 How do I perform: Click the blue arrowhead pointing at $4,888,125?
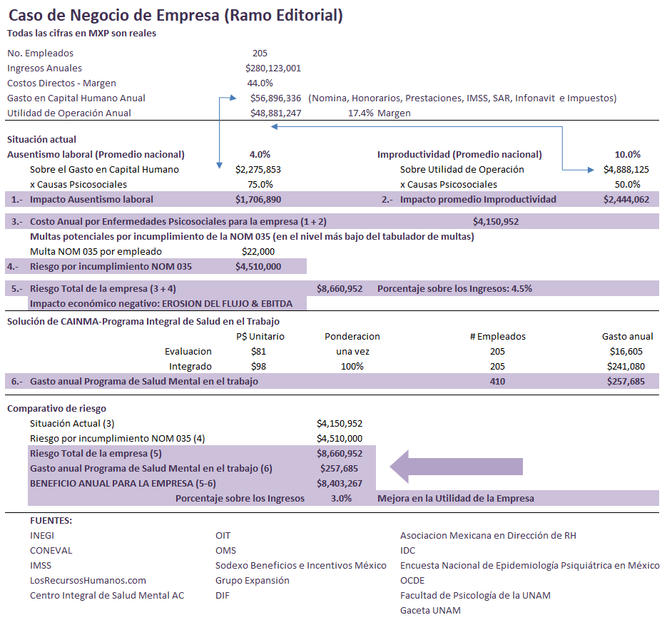(x=590, y=170)
